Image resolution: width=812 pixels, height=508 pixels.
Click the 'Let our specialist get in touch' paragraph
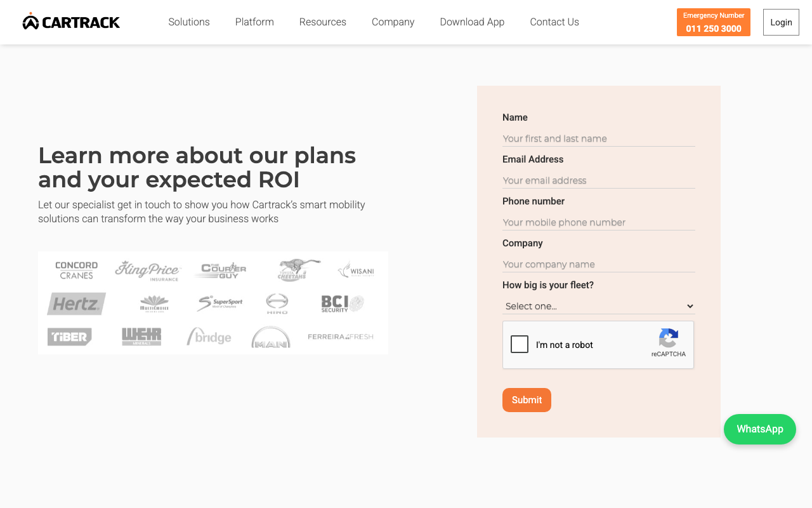(202, 212)
